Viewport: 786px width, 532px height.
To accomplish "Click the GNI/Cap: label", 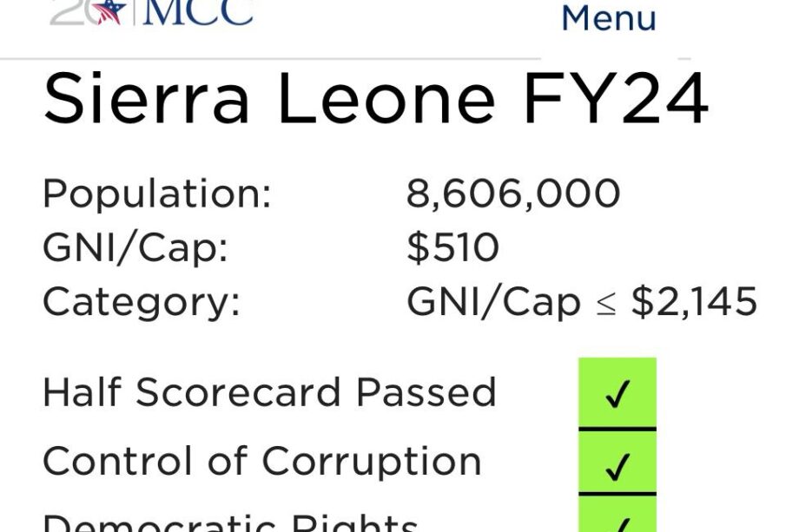I will tap(135, 248).
